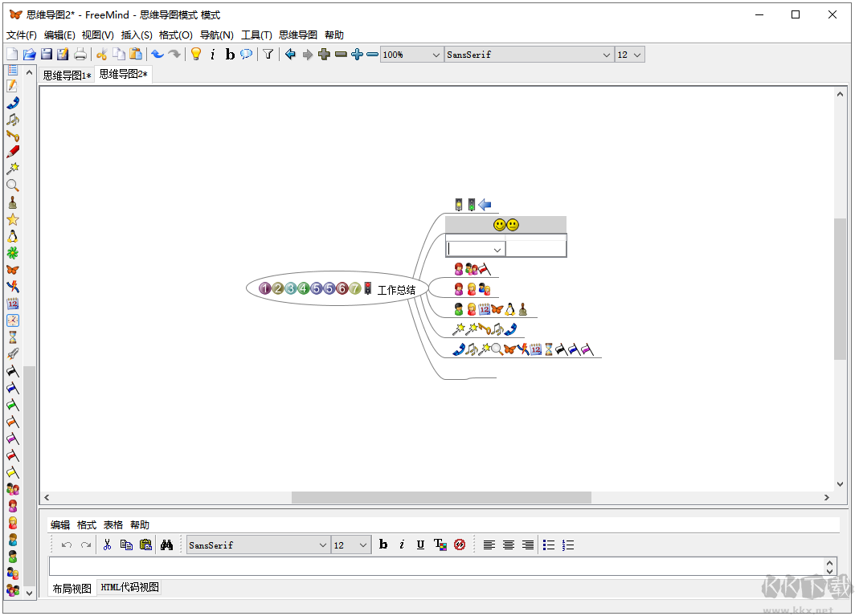Click the dark olive plus icon

pos(324,54)
